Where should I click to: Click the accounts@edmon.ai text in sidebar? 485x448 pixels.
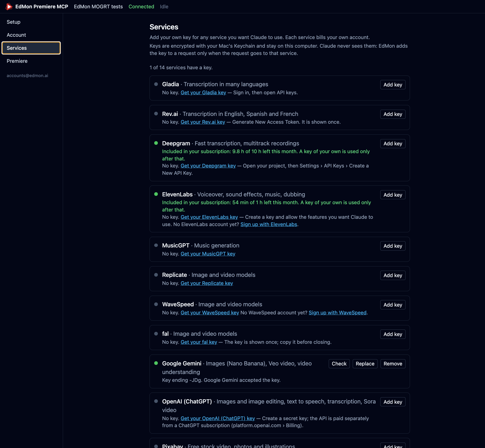(27, 76)
